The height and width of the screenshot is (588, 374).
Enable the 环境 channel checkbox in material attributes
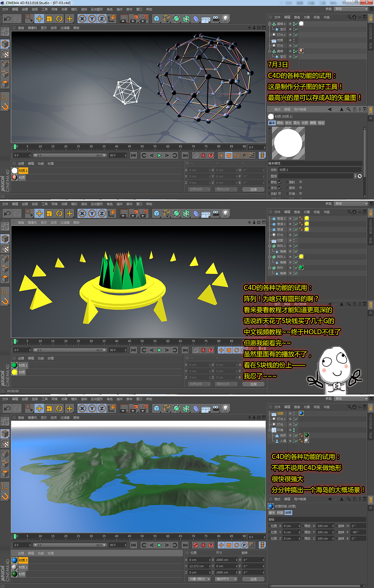301,193
